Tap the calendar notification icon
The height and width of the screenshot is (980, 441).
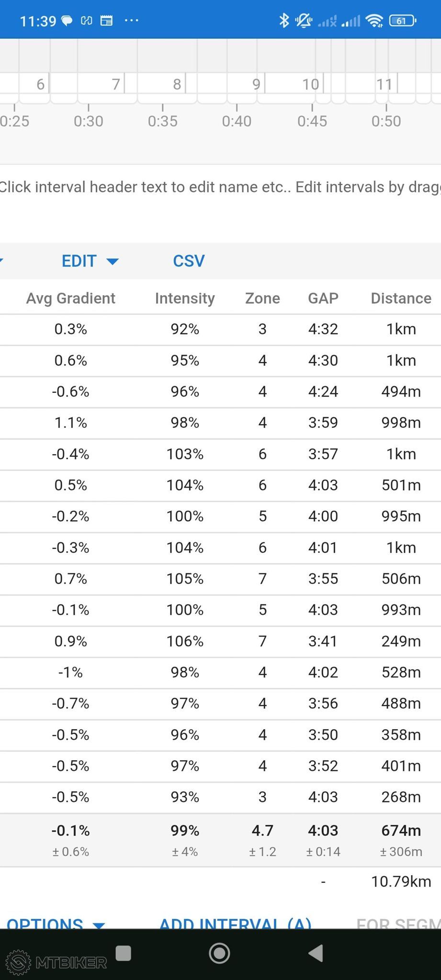coord(106,21)
